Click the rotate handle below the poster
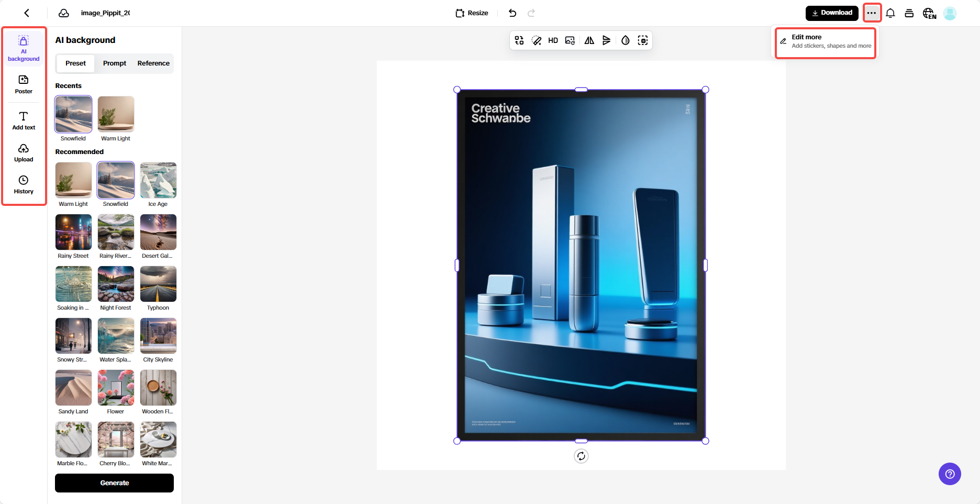The width and height of the screenshot is (980, 504). (581, 456)
